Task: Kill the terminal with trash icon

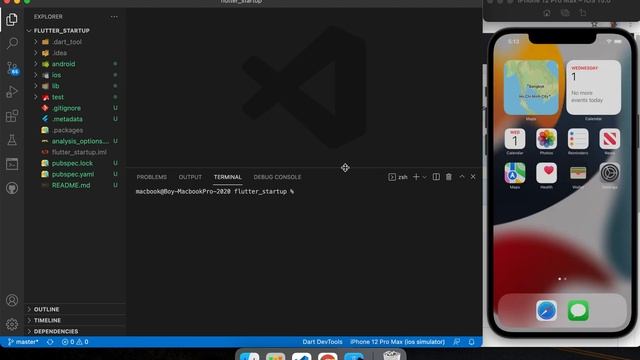Action: point(449,177)
